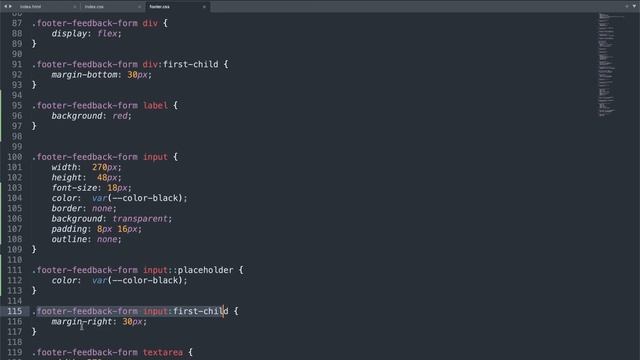
Task: Open the tab list dropdown arrow
Action: 634,6
